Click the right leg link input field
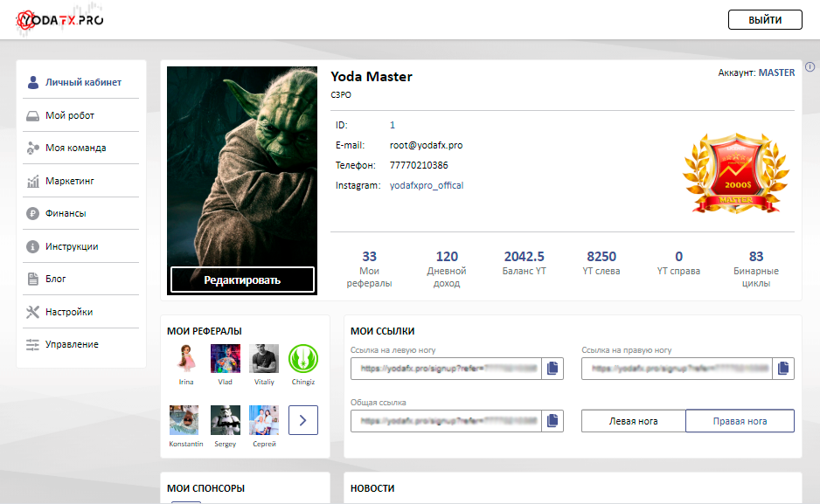 click(x=678, y=369)
